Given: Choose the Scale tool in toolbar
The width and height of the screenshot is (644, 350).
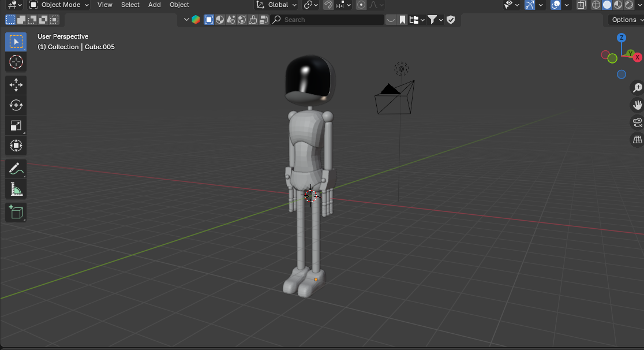Looking at the screenshot, I should coord(16,125).
